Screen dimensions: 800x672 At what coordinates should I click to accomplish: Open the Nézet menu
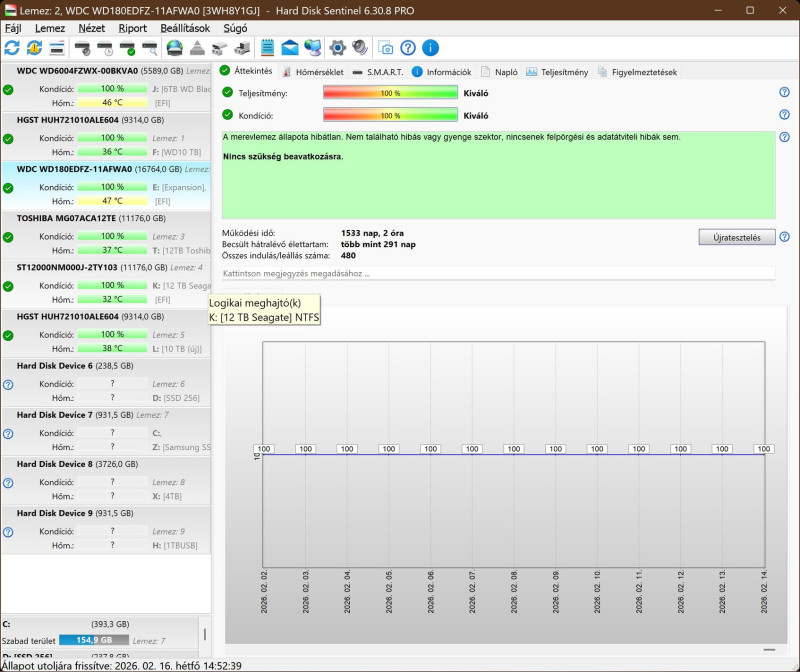[92, 28]
